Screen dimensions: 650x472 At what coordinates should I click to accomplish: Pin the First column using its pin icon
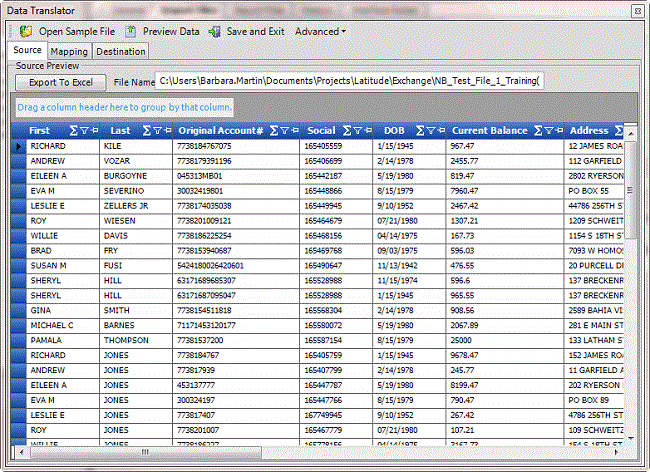[96, 131]
